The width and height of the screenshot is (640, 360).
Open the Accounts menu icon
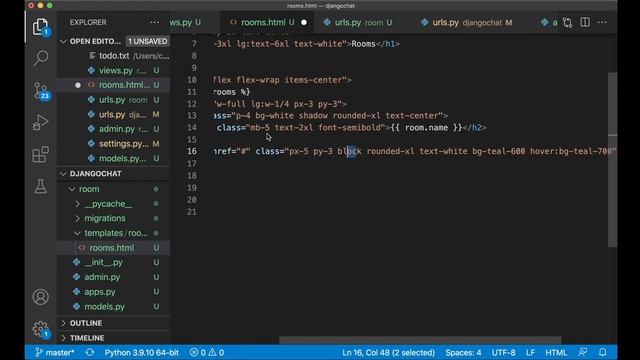click(40, 297)
